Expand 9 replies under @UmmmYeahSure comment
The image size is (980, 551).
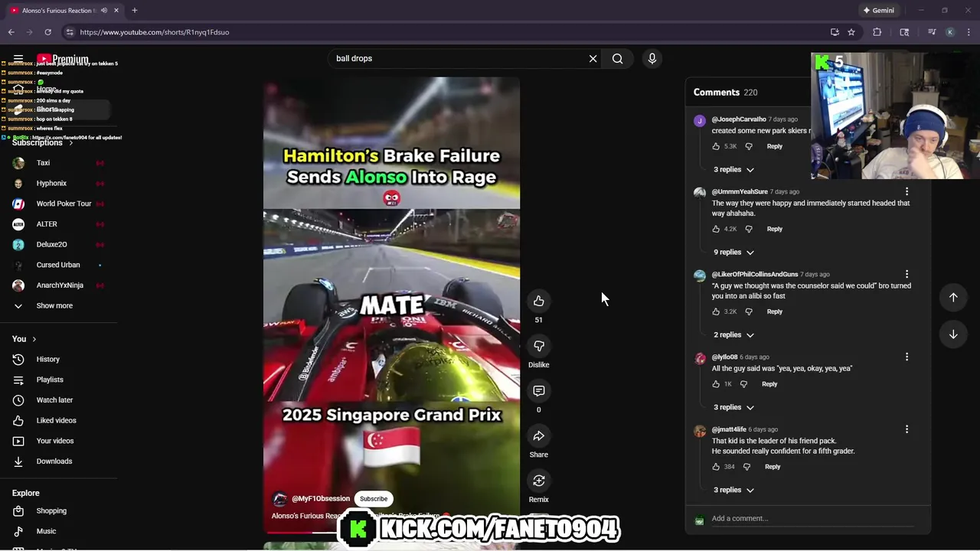point(733,252)
